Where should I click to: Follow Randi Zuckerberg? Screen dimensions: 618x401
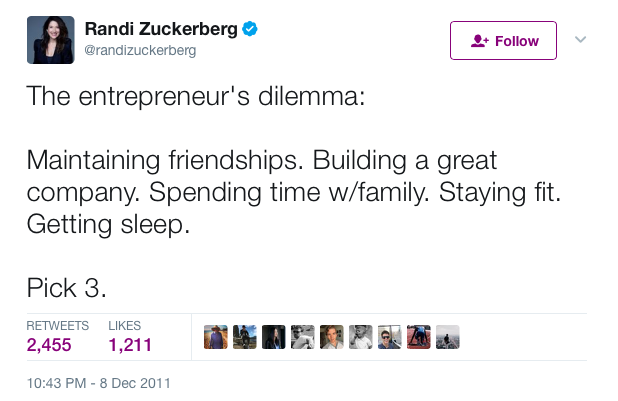(x=503, y=41)
